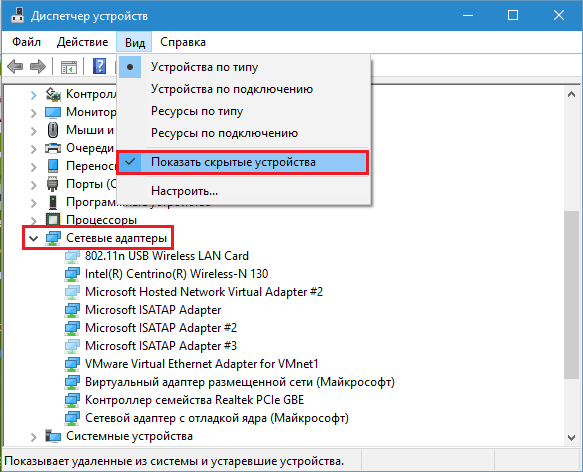Viewport: 583px width, 472px height.
Task: Click the Back arrow toolbar icon
Action: coord(15,67)
